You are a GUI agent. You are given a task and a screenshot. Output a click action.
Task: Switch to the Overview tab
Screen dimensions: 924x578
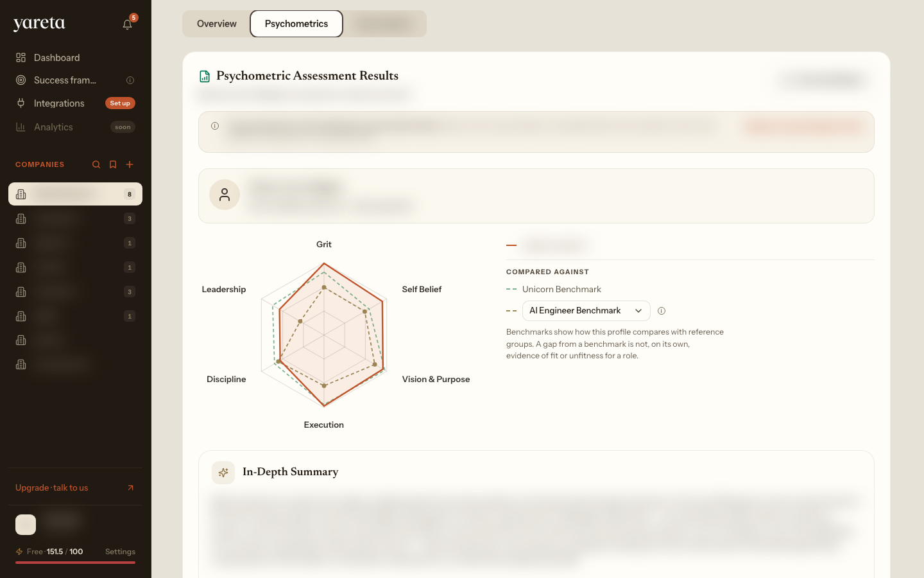[217, 24]
